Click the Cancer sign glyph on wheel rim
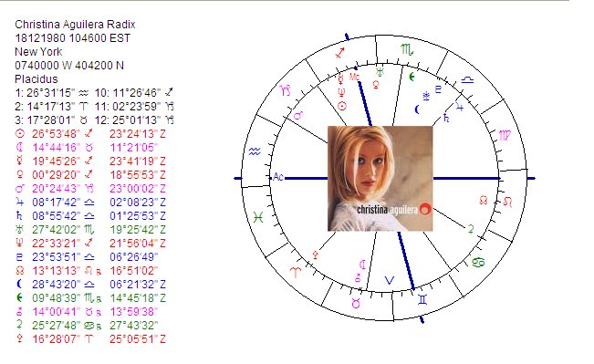Image resolution: width=594 pixels, height=364 pixels. click(478, 262)
